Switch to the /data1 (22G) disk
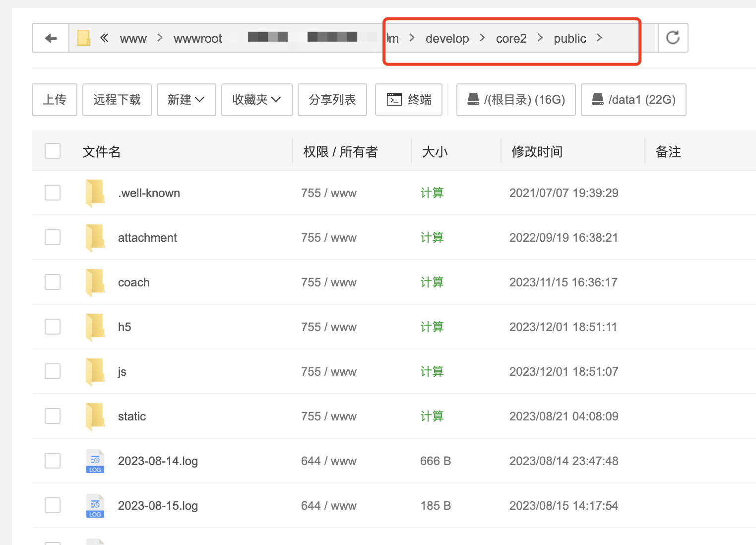Screen dimensions: 756x545 [x=633, y=100]
